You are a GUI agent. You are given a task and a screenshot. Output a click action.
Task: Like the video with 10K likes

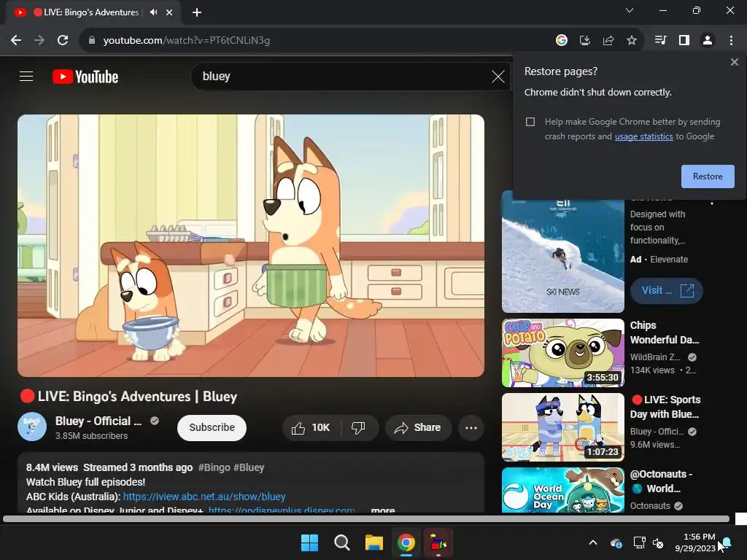pos(311,427)
